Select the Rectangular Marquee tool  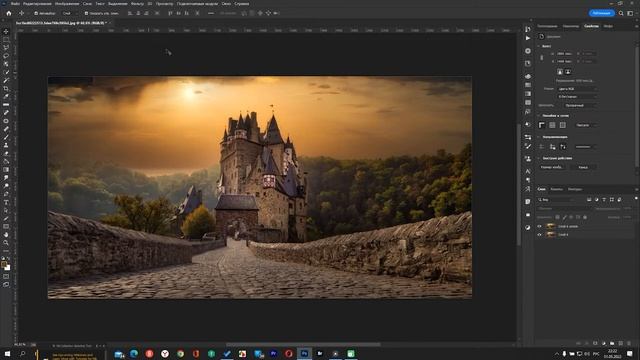6,40
